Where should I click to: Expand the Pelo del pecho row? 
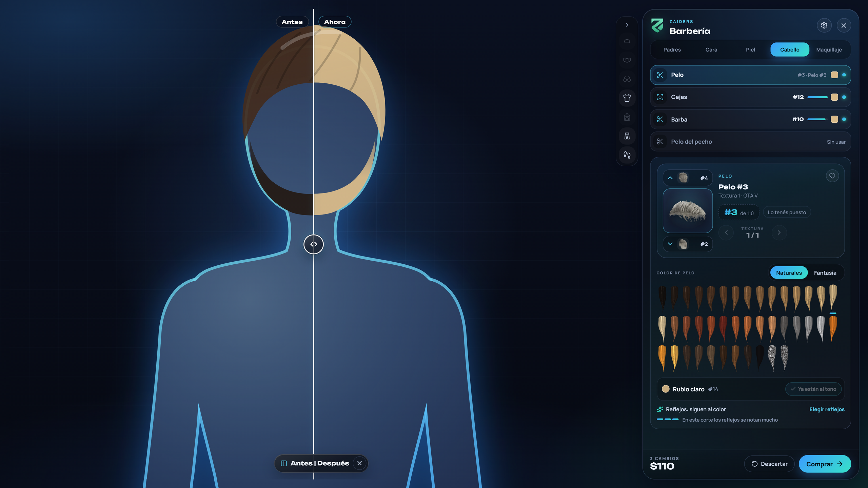click(x=750, y=142)
